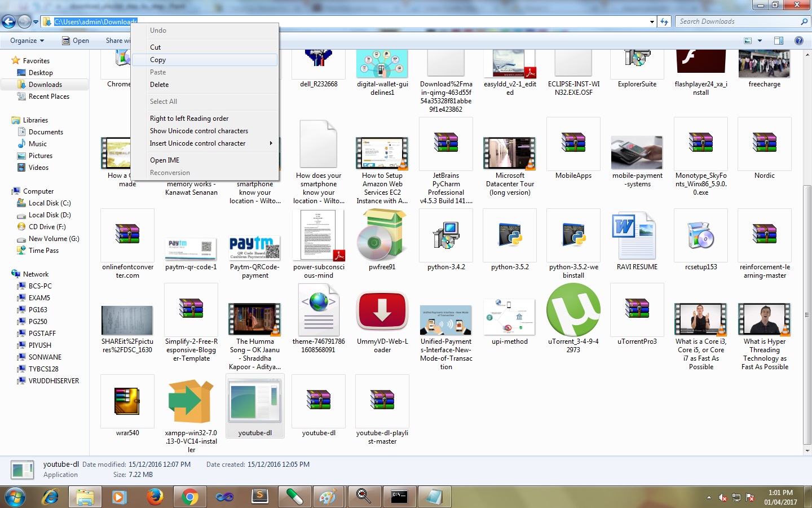Image resolution: width=812 pixels, height=508 pixels.
Task: Open the Organize menu
Action: tap(25, 40)
